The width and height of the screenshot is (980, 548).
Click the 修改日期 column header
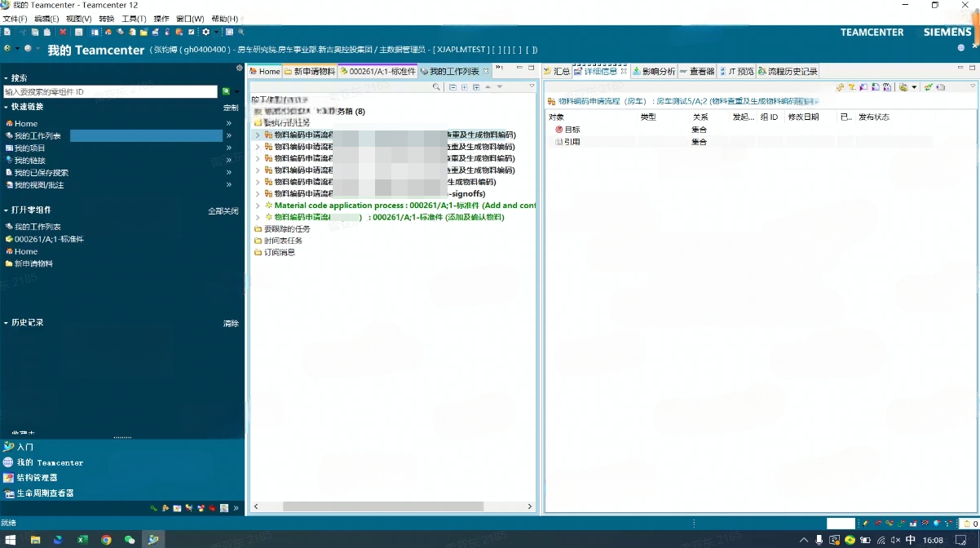804,117
